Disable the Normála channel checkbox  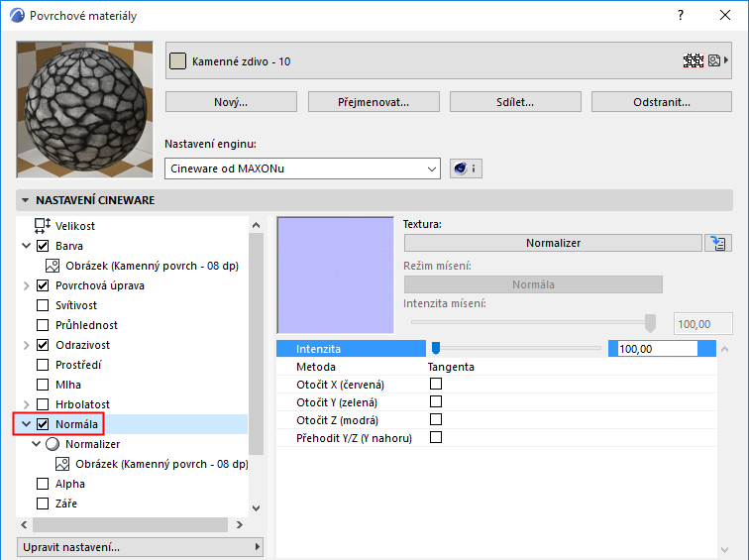(43, 424)
